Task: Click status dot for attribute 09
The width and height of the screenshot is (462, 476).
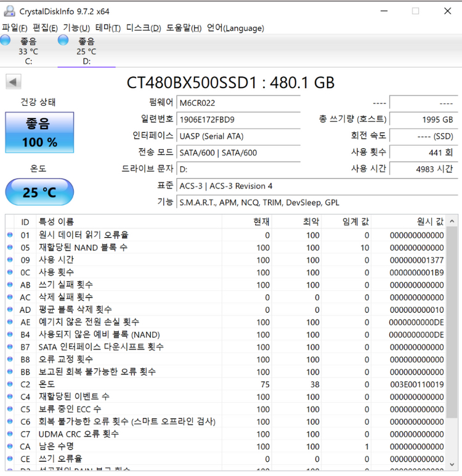Action: click(x=10, y=260)
